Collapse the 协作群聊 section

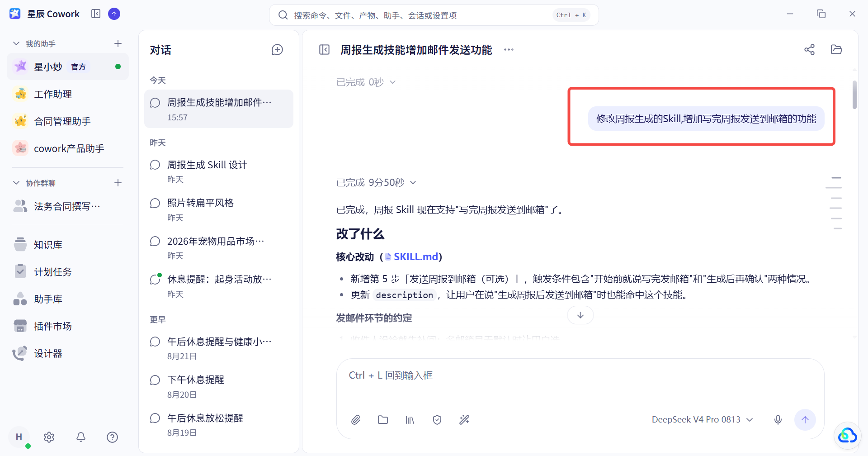click(x=16, y=183)
